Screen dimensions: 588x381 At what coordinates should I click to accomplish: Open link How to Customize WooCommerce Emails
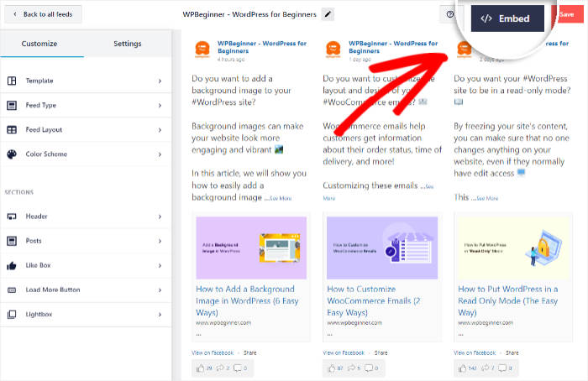click(x=374, y=300)
